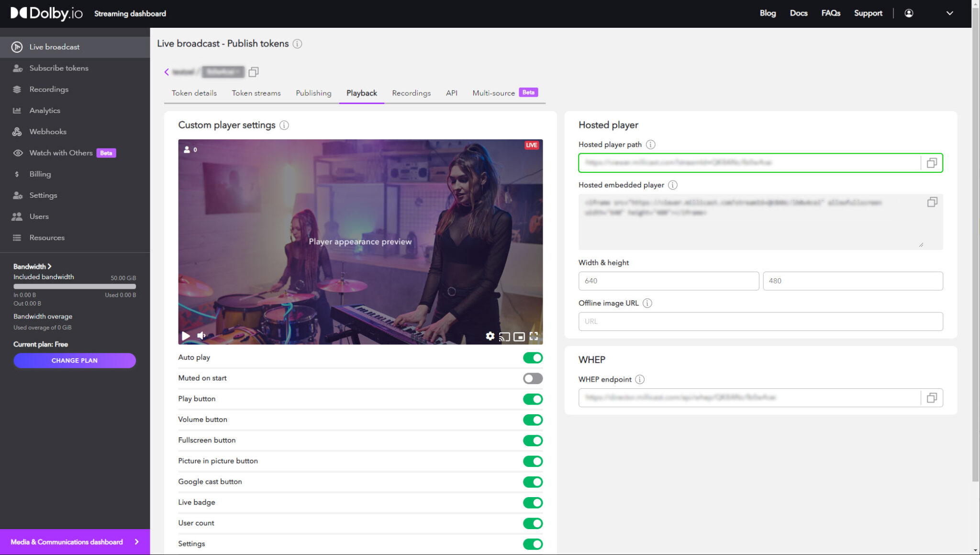Click the picture-in-picture icon in preview
This screenshot has width=980, height=555.
tap(519, 337)
